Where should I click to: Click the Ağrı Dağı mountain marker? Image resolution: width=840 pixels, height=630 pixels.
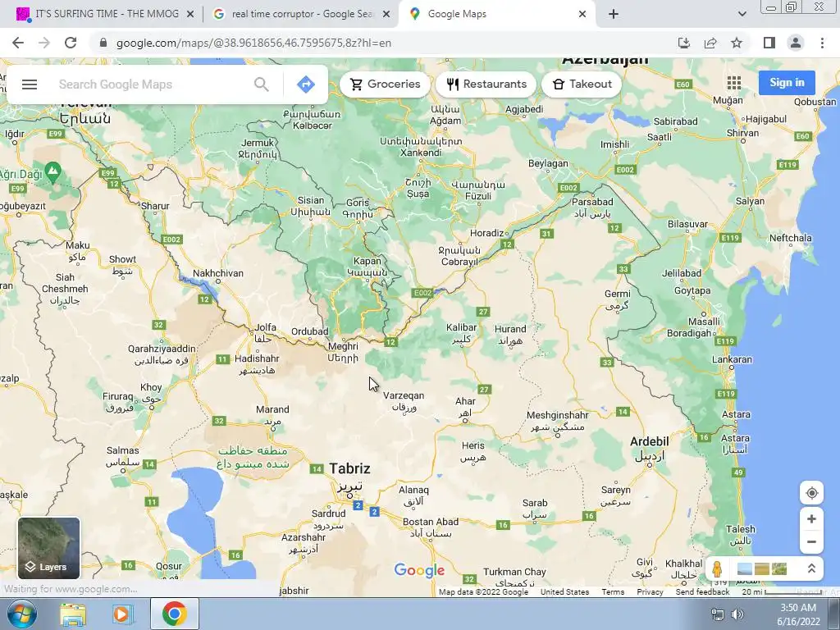[x=52, y=171]
